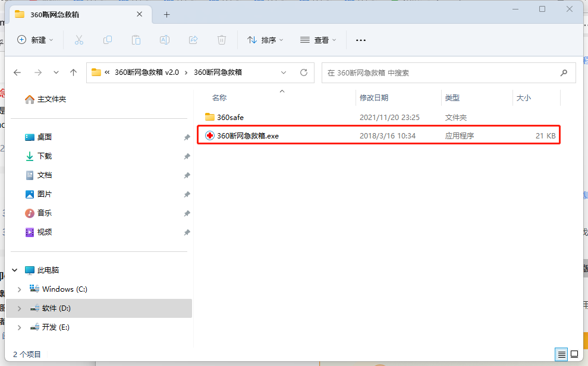Click the Cut scissors icon in toolbar
The image size is (588, 366).
78,40
